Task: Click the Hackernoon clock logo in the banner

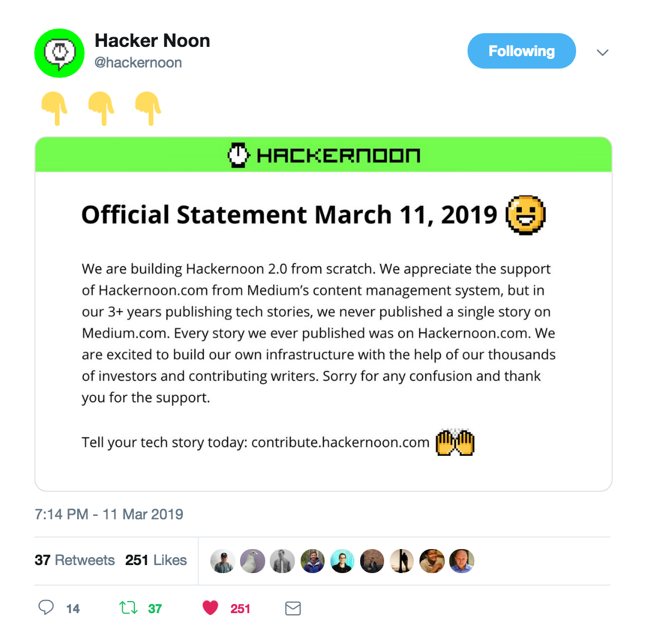Action: click(239, 154)
